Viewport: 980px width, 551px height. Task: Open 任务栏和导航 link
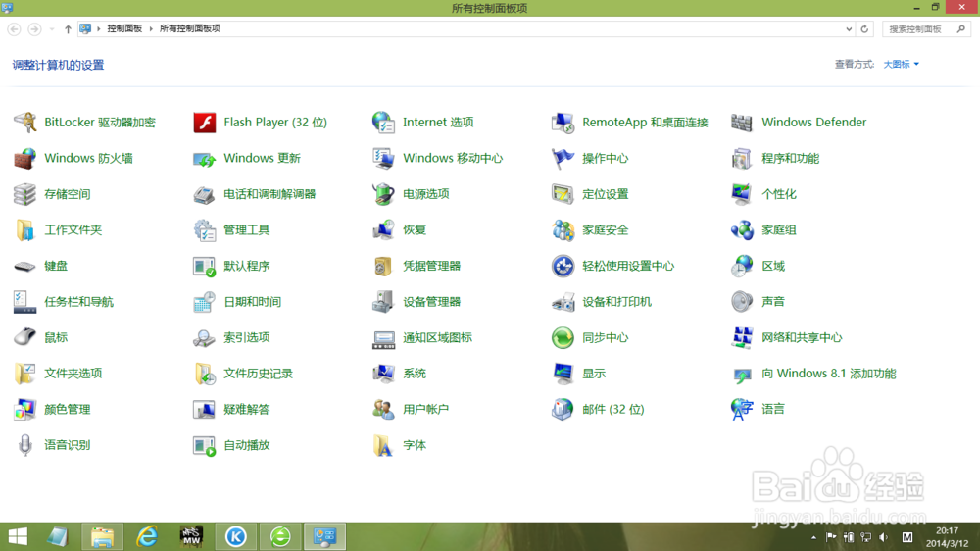click(78, 301)
